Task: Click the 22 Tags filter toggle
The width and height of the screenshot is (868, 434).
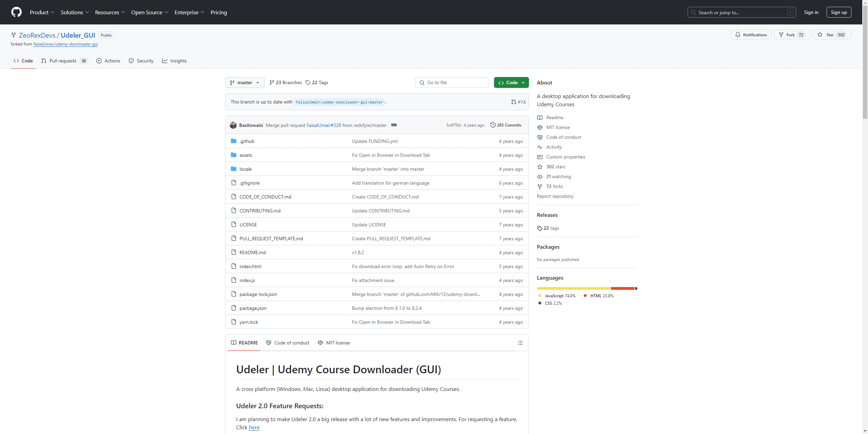Action: (317, 82)
